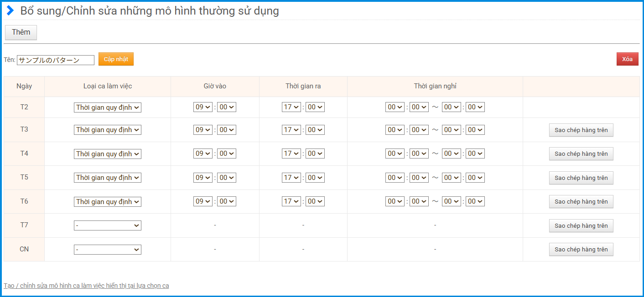Open the shift pattern creation link at bottom
This screenshot has height=297, width=644.
tap(86, 286)
